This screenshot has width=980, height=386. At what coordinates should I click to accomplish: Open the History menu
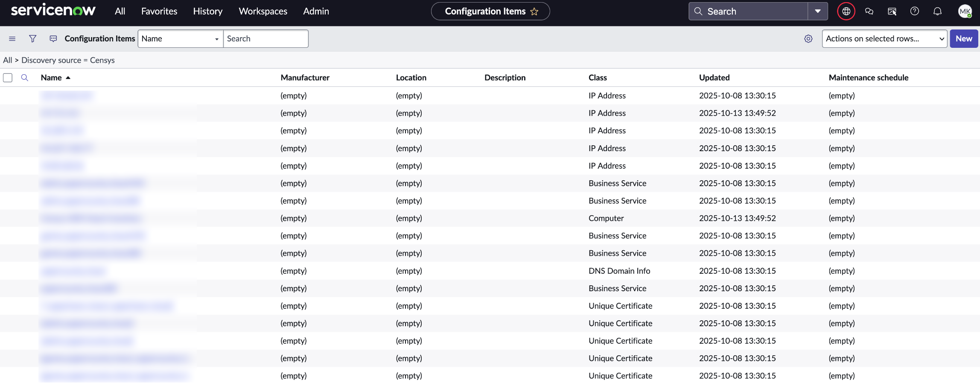[207, 12]
